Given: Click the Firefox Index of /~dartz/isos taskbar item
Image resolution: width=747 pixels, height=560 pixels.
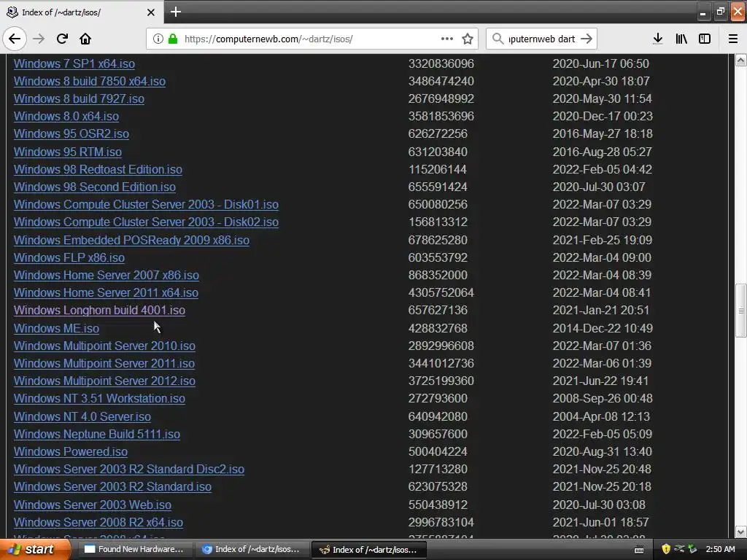Looking at the screenshot, I should point(368,550).
